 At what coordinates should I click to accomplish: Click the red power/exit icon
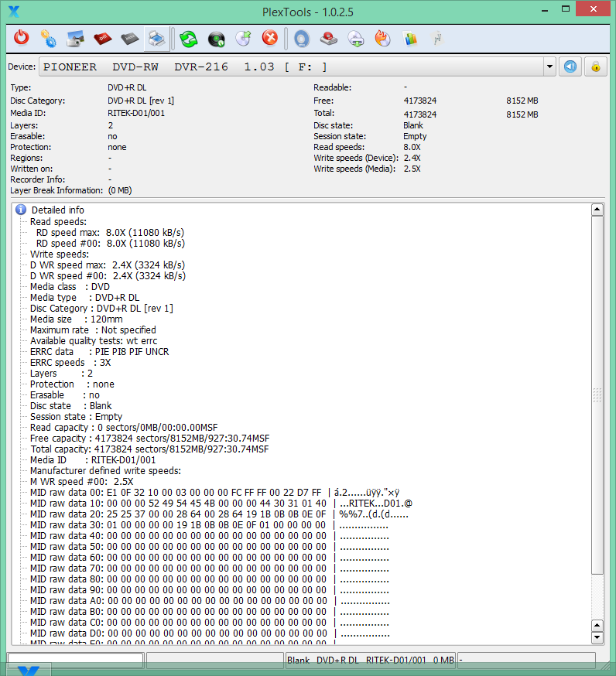pyautogui.click(x=21, y=39)
